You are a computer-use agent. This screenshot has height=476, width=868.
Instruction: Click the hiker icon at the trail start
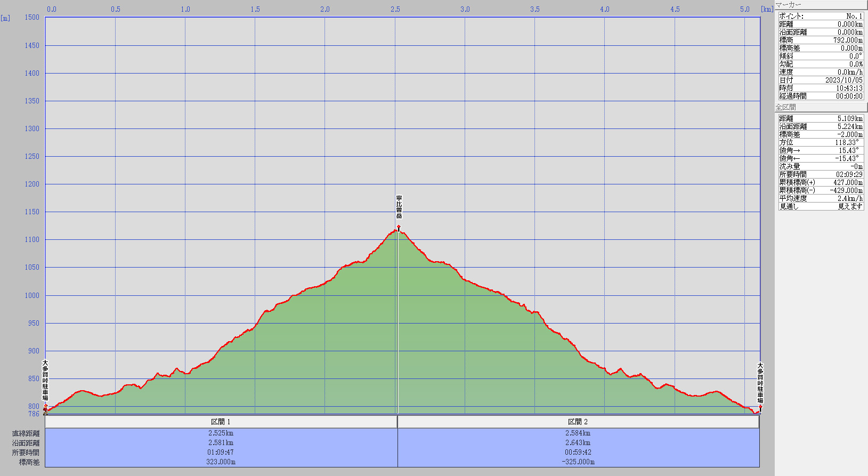[x=45, y=412]
